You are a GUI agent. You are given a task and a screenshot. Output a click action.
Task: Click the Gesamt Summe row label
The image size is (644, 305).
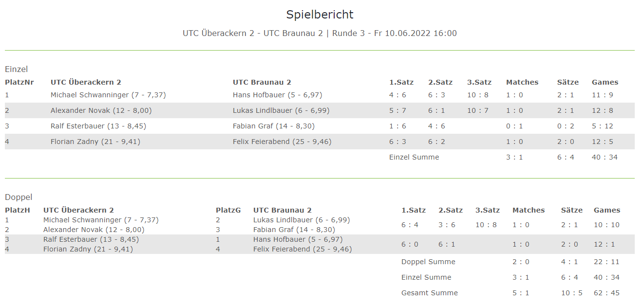[430, 293]
